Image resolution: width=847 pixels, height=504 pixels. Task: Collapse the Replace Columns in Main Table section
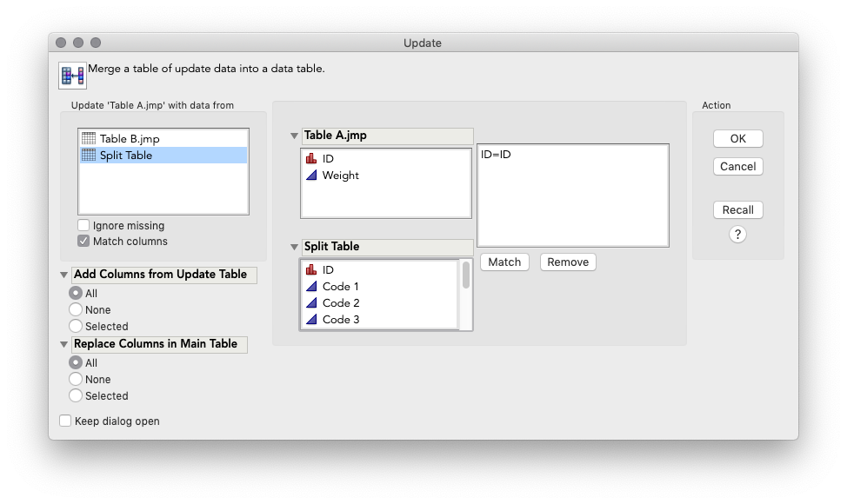(63, 344)
